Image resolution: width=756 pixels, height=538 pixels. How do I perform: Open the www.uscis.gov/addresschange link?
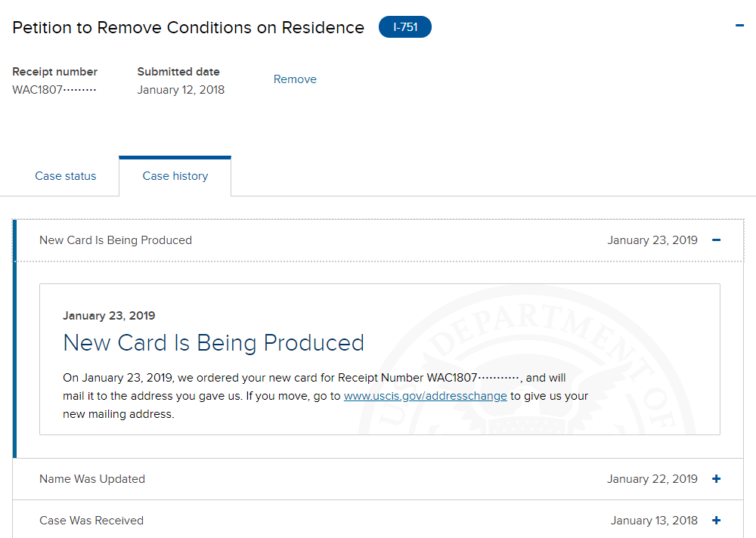click(x=425, y=396)
